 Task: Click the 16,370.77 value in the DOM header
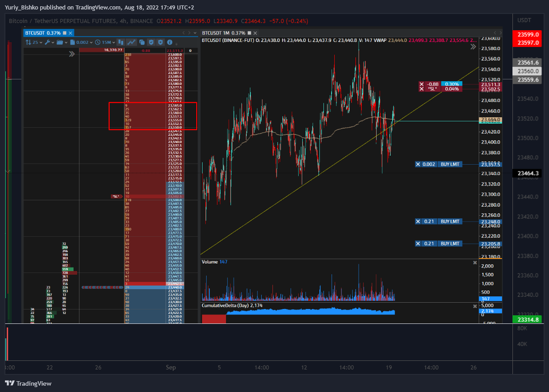click(x=113, y=50)
